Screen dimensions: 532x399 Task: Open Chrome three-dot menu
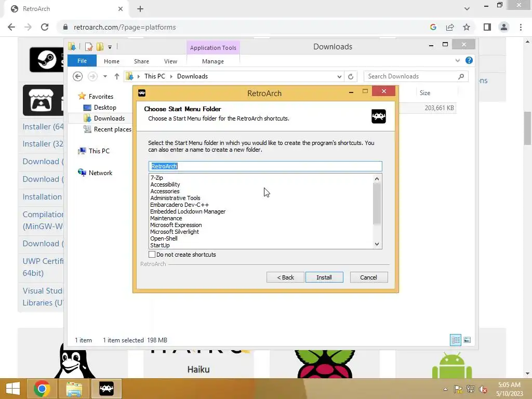[521, 27]
